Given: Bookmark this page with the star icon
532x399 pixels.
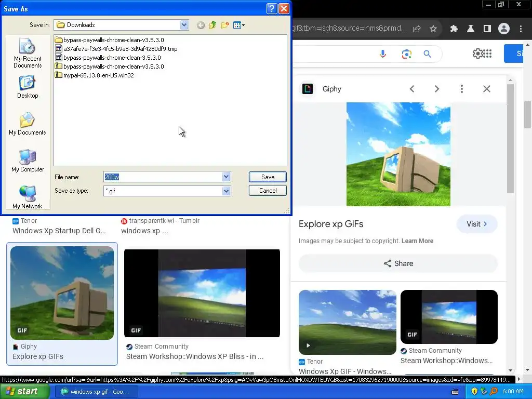Looking at the screenshot, I should click(433, 29).
